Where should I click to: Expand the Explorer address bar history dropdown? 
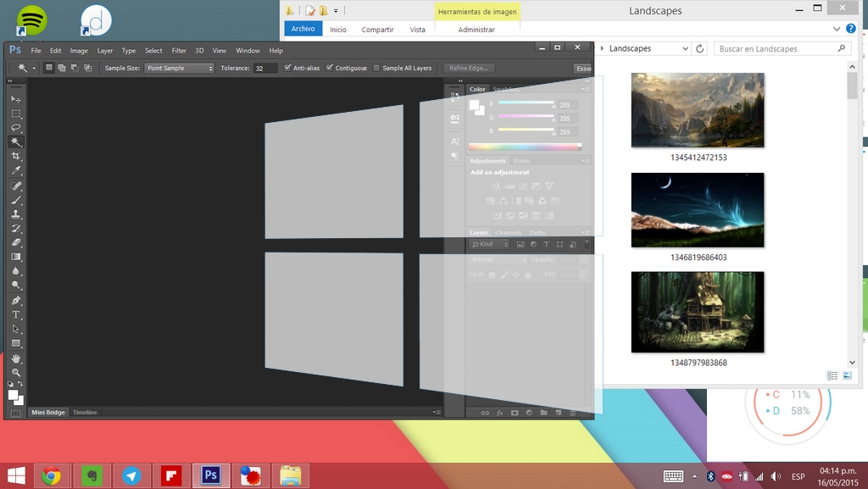click(x=685, y=48)
